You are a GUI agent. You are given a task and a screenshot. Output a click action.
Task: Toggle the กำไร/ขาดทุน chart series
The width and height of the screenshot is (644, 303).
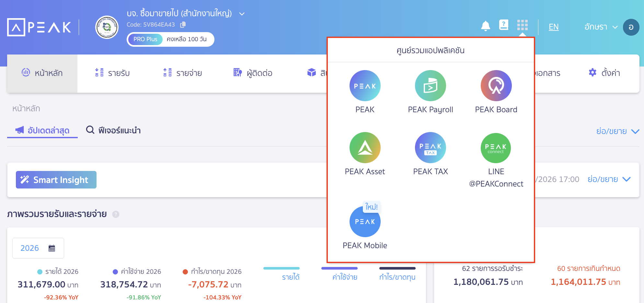click(x=397, y=276)
